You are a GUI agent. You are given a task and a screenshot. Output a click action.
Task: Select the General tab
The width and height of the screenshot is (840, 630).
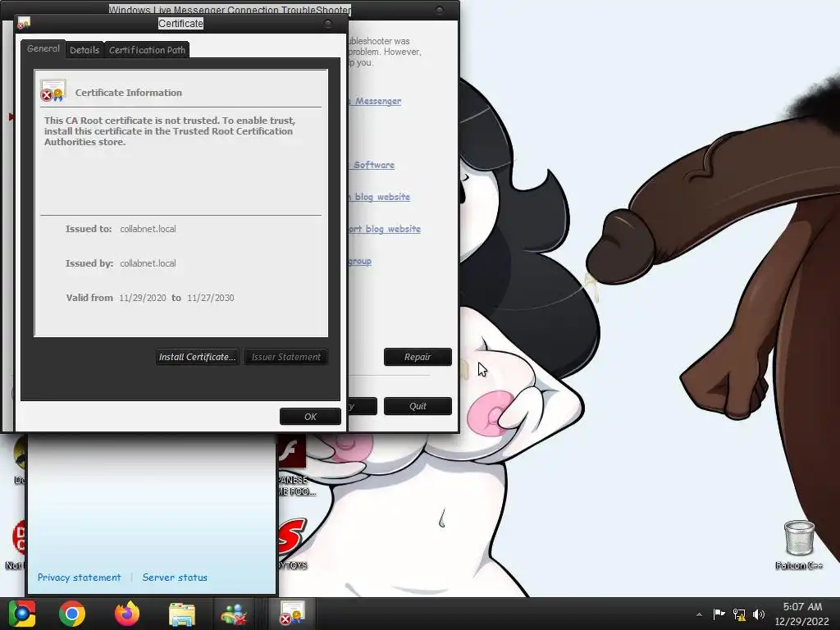[x=43, y=48]
